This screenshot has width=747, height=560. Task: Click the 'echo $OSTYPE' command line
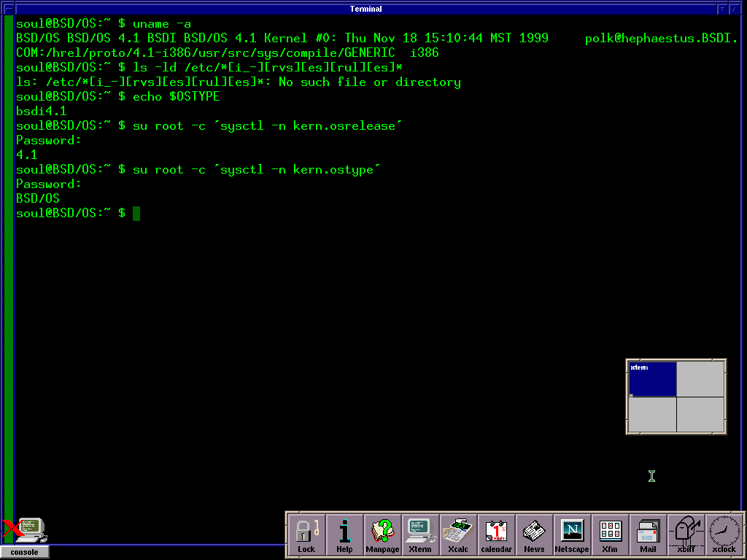118,97
